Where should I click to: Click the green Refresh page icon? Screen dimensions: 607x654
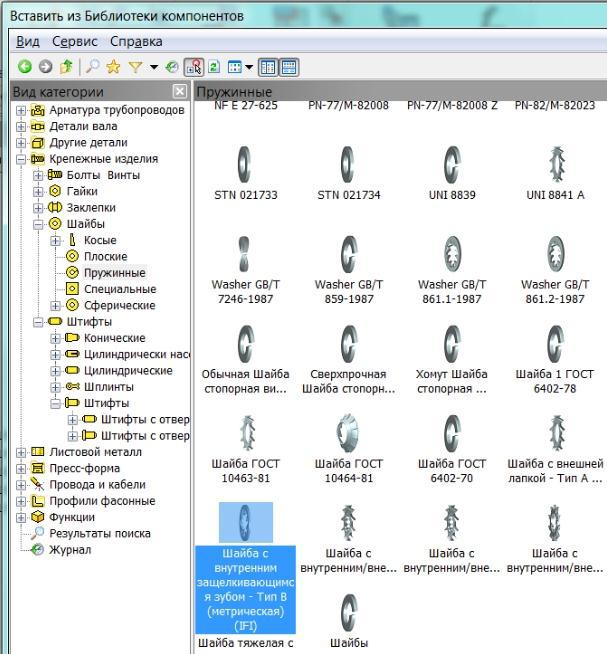coord(214,67)
